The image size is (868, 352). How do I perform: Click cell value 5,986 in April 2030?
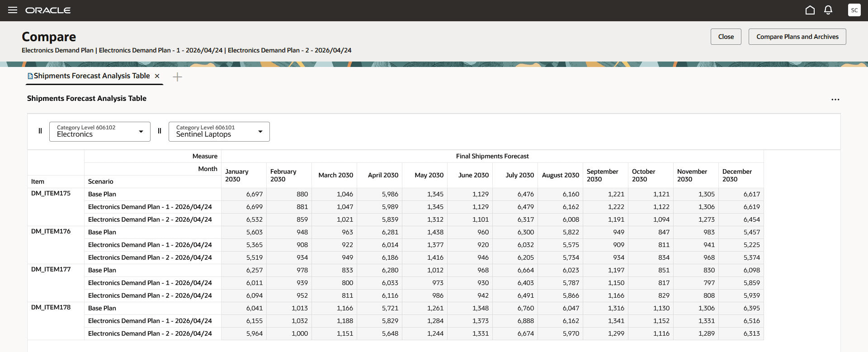(x=380, y=194)
